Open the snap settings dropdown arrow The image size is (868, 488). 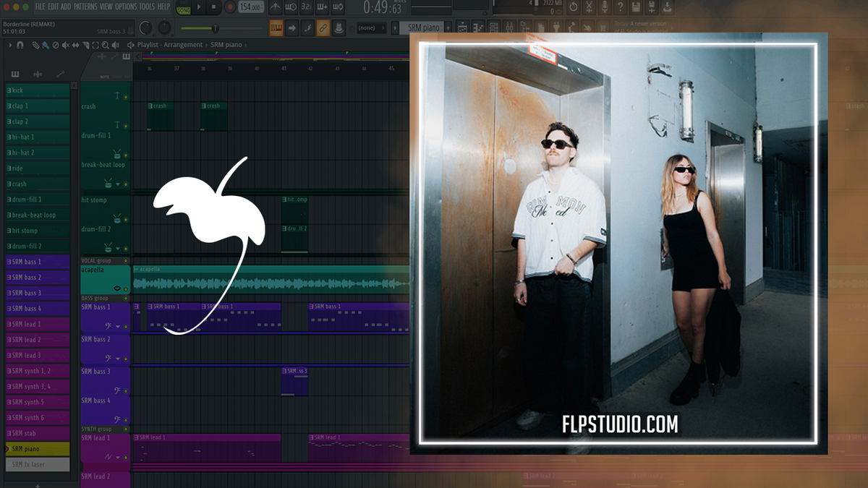coord(10,45)
